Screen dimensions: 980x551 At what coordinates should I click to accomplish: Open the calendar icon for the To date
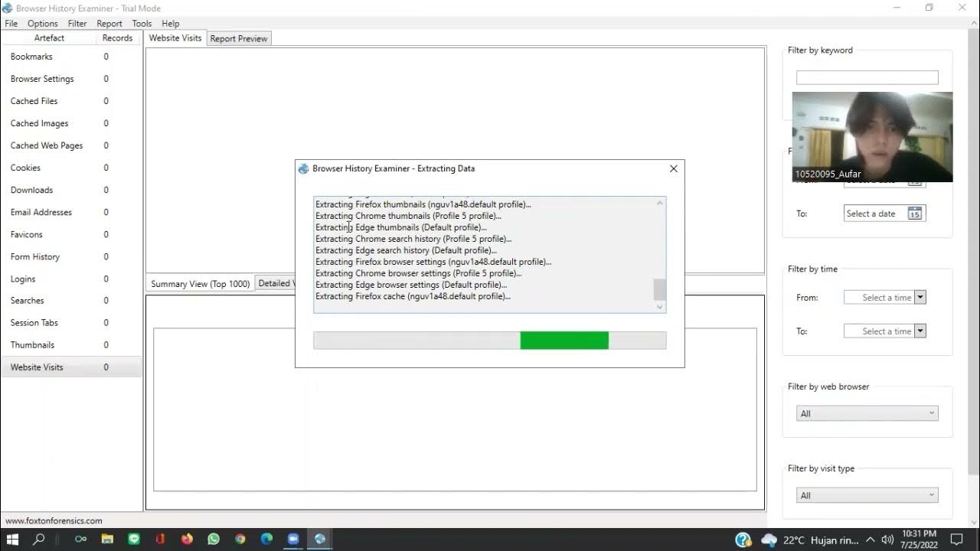point(914,214)
